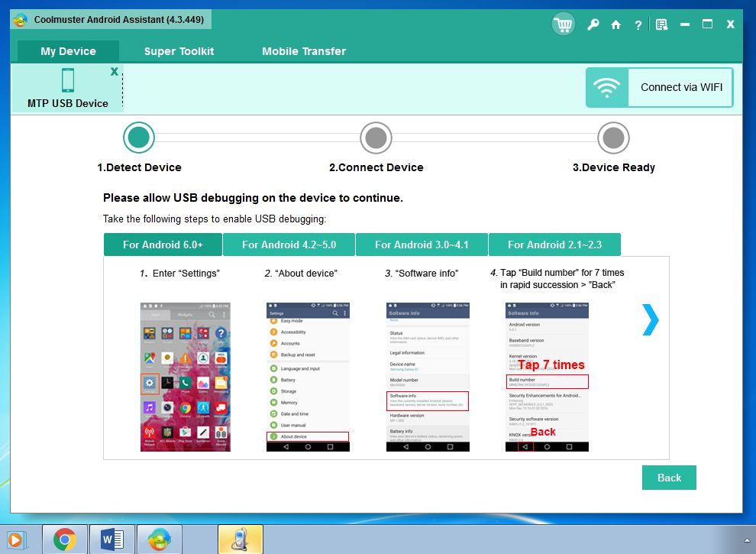The width and height of the screenshot is (756, 554).
Task: Click the "1.Detect Device" label
Action: pos(139,167)
